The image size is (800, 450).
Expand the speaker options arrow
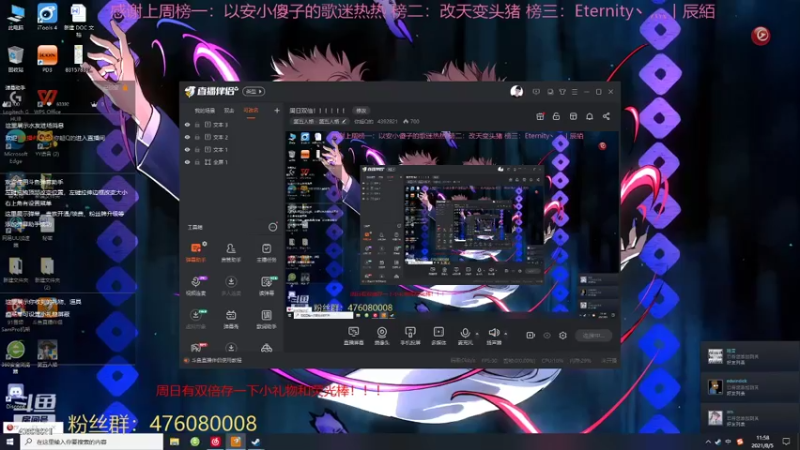click(x=506, y=334)
